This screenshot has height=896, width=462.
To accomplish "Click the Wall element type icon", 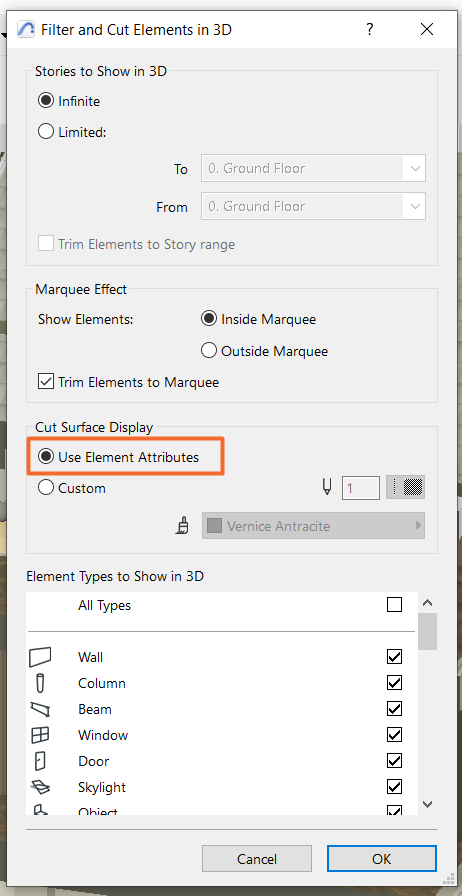I will [x=40, y=657].
